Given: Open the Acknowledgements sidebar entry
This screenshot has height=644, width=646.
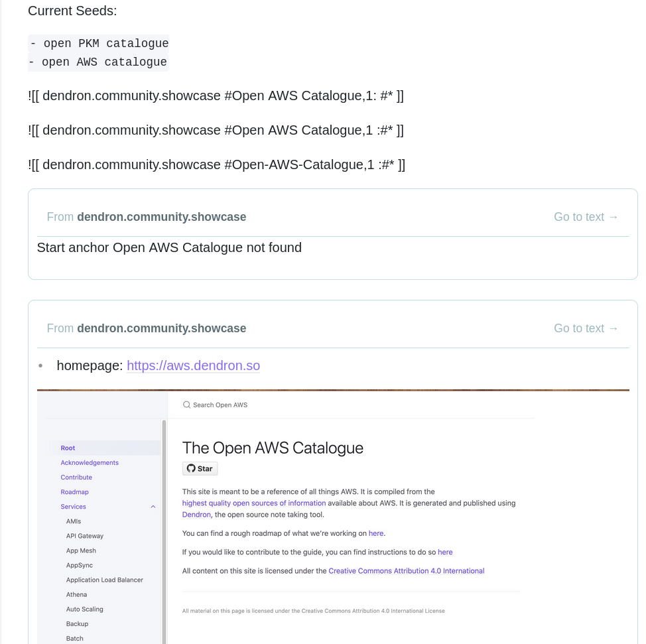Looking at the screenshot, I should 90,462.
